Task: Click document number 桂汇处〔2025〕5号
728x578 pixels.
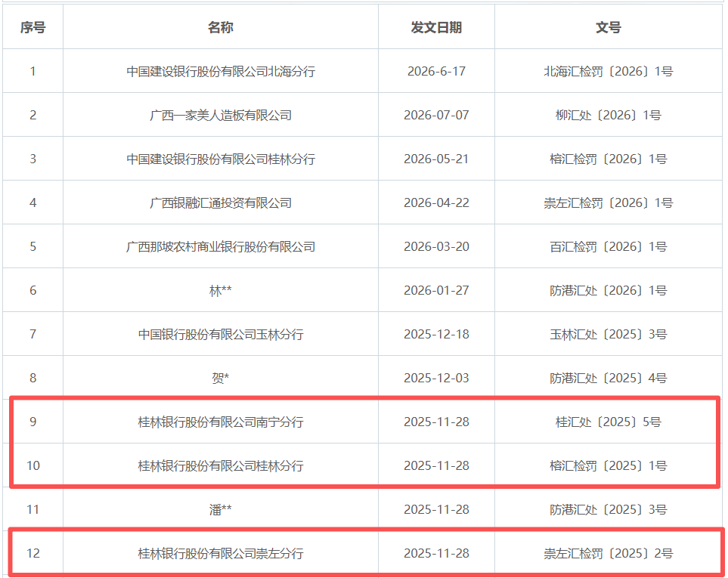Action: point(609,422)
